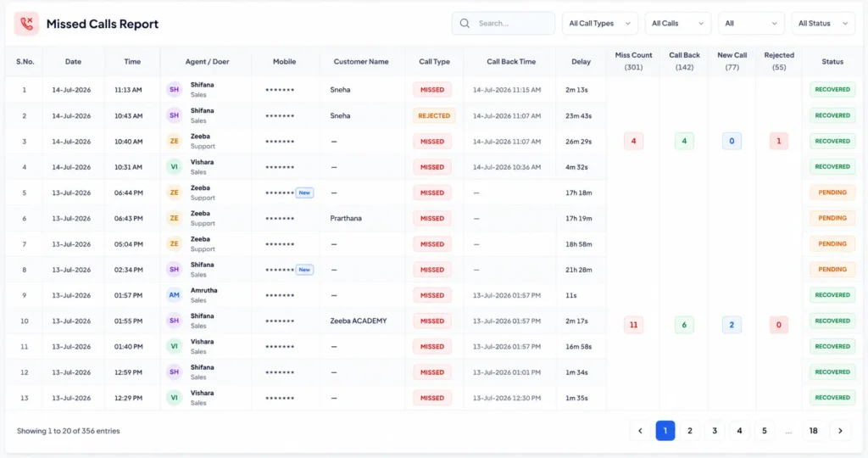Click the red Miss Count badge showing 11
Screen dimensions: 868x458
coord(633,325)
